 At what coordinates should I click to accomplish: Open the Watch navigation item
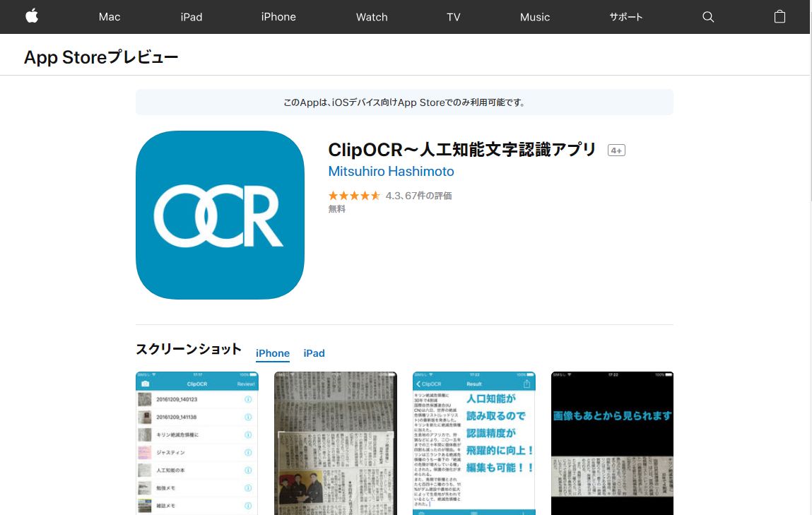click(372, 17)
